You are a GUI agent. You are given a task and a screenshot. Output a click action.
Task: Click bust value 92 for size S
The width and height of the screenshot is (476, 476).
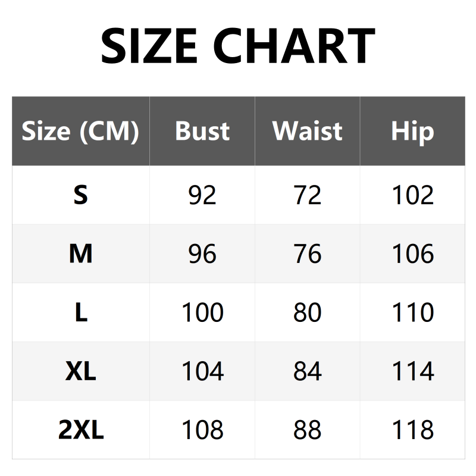202,195
